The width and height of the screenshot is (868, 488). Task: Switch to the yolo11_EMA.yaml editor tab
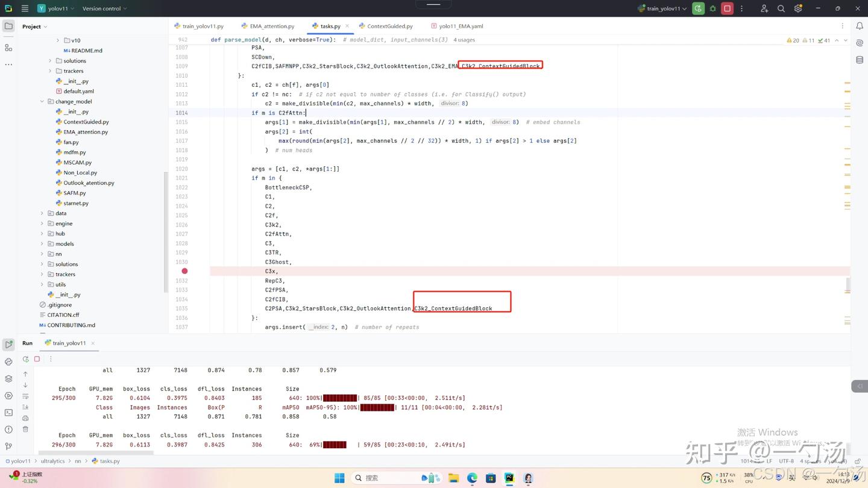pos(458,26)
